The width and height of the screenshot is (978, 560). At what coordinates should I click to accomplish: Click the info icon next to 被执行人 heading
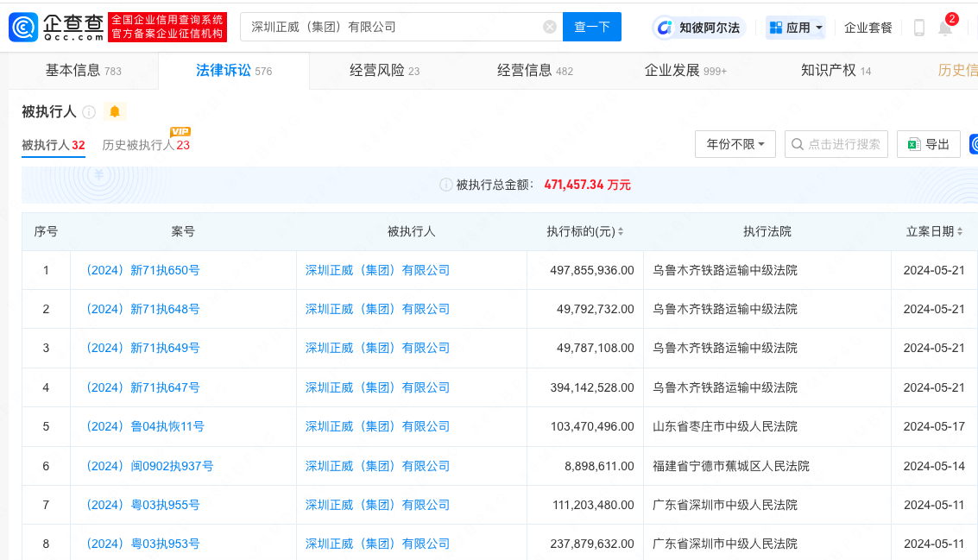pos(89,112)
